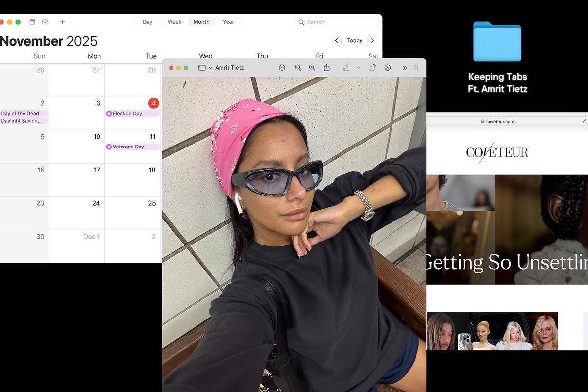Start a search within Preview
588x392 pixels.
[416, 67]
